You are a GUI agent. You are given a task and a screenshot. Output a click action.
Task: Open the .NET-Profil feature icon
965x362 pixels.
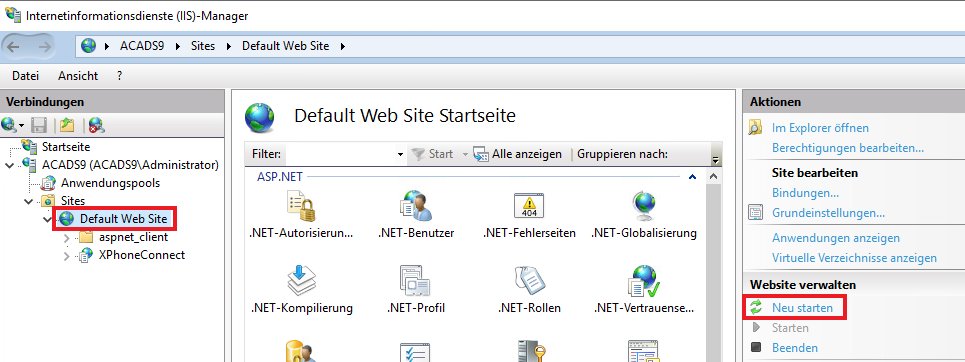click(x=415, y=280)
